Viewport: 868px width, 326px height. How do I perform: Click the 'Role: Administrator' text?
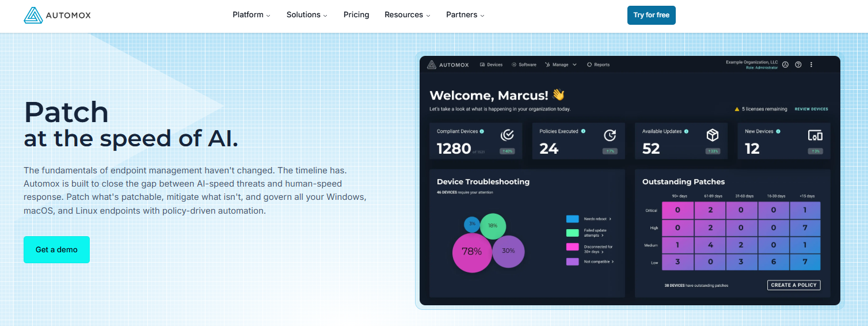(762, 67)
